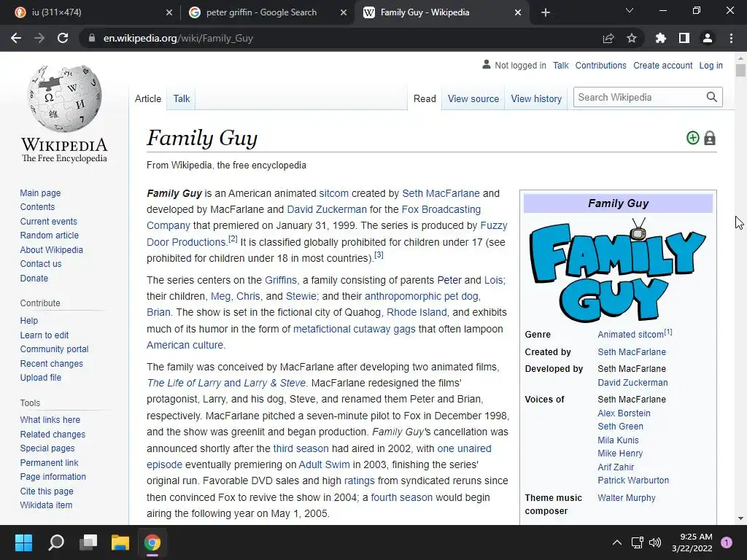Open Animated sitcom infobox link
This screenshot has height=560, width=747.
(x=630, y=335)
